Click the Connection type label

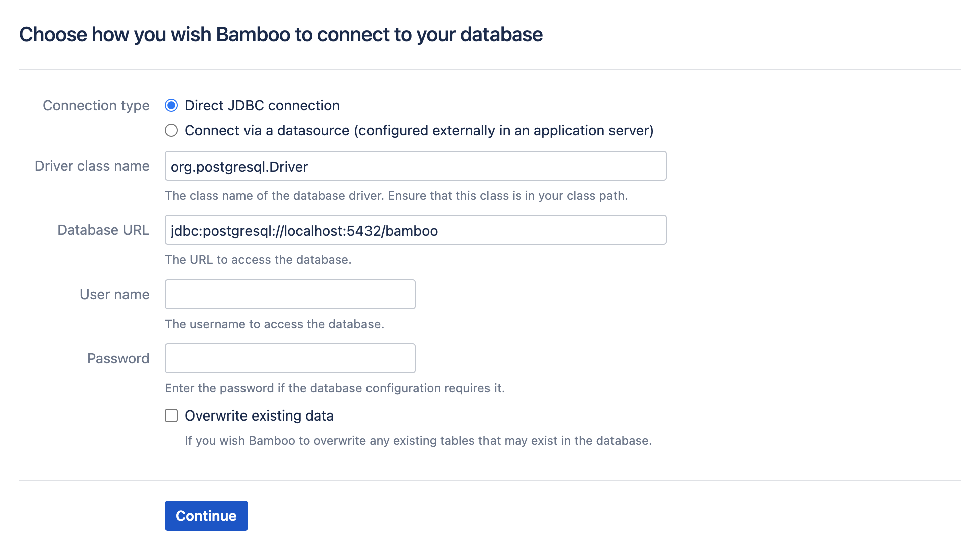96,106
